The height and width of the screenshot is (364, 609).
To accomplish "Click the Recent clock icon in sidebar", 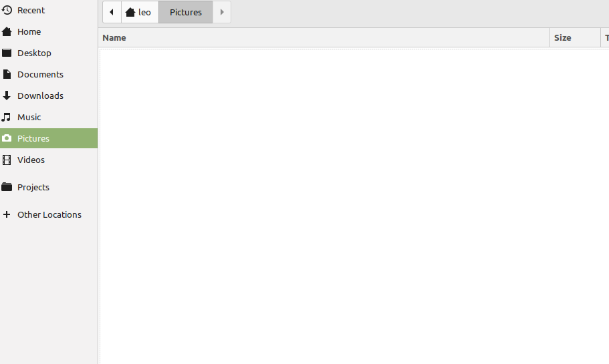I will (x=7, y=11).
